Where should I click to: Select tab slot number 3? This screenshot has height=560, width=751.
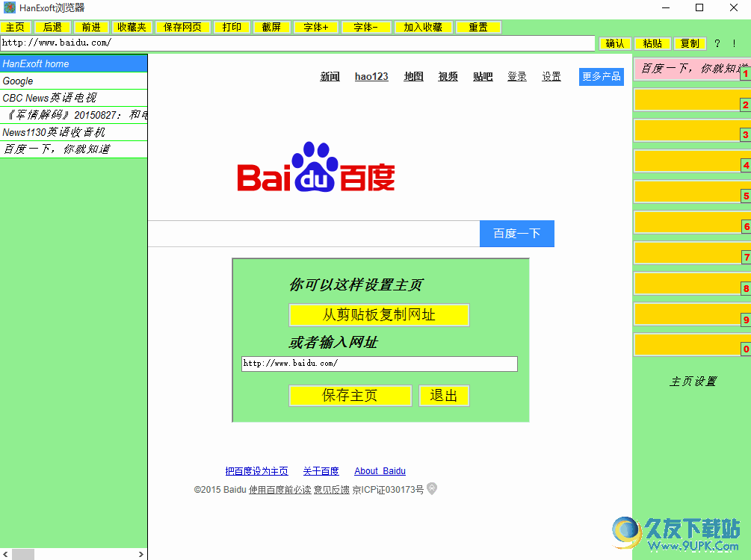click(692, 131)
